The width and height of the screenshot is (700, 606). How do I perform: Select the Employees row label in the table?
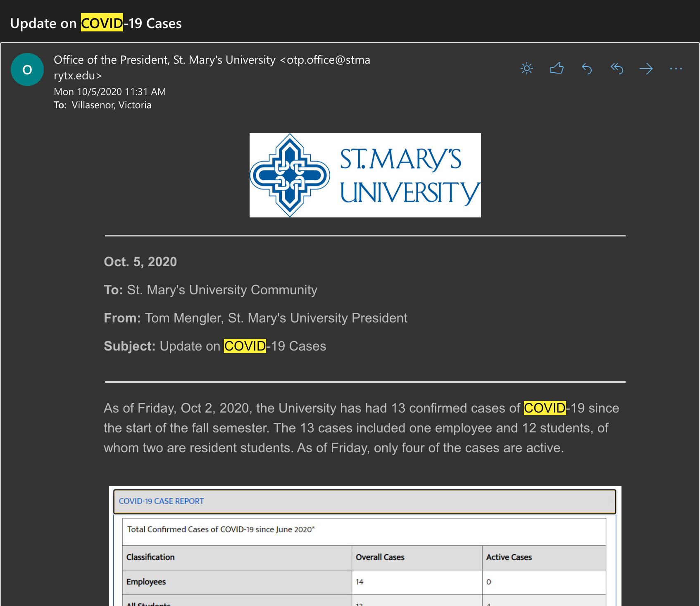[146, 582]
